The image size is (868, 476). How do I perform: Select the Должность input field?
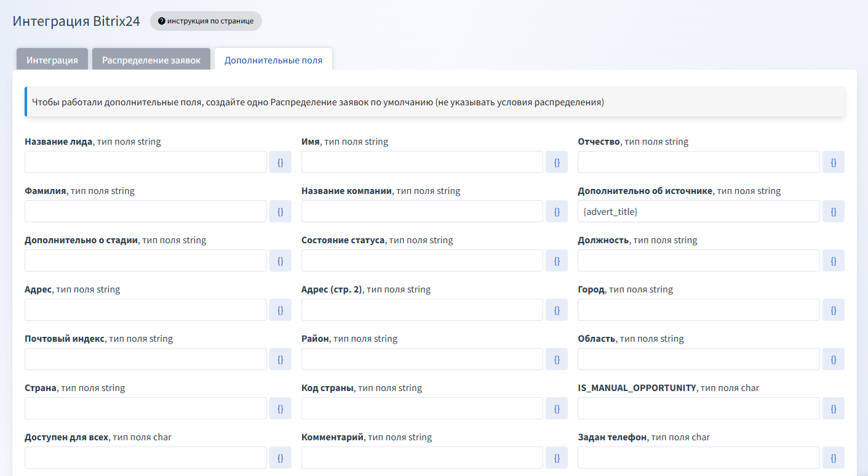point(699,260)
